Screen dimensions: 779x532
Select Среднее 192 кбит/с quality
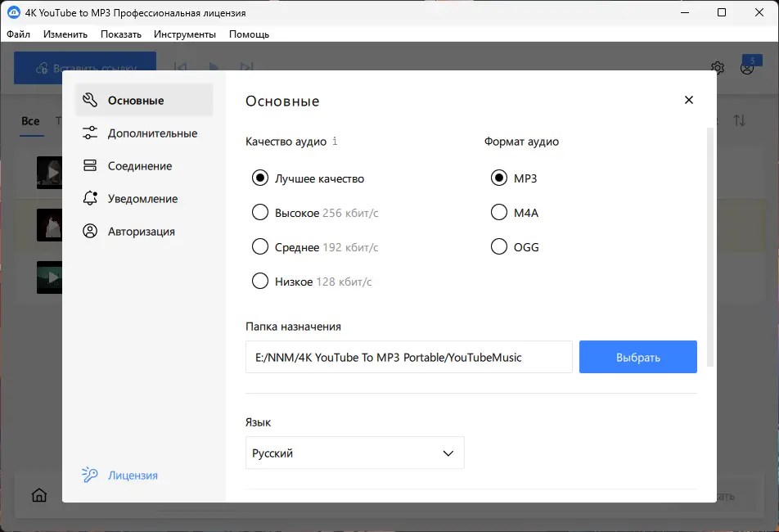[260, 247]
